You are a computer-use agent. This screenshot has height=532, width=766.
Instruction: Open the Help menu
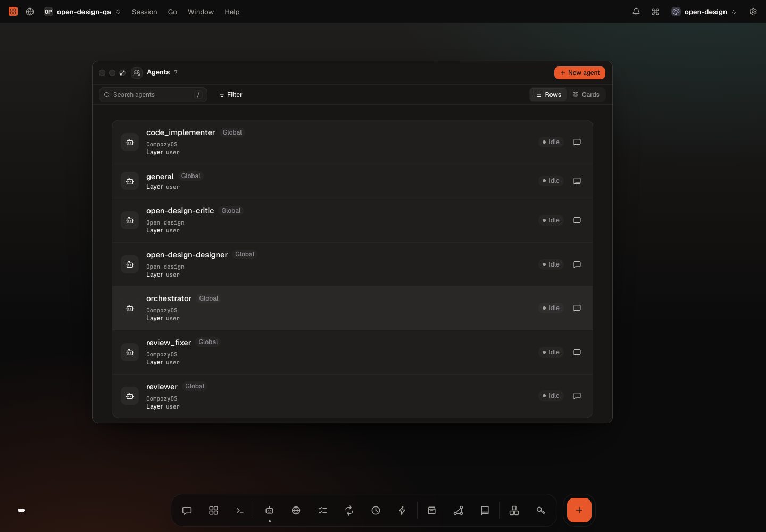pos(232,12)
